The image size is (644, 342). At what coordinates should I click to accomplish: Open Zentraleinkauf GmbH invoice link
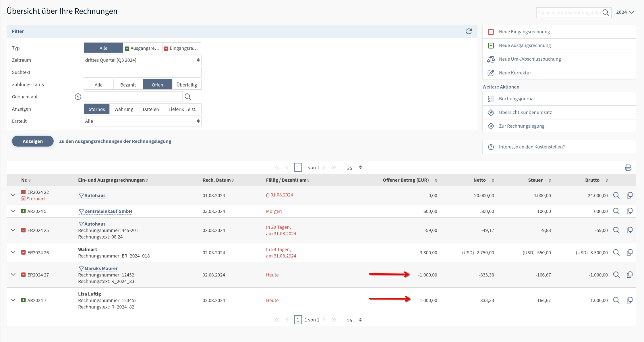point(108,211)
